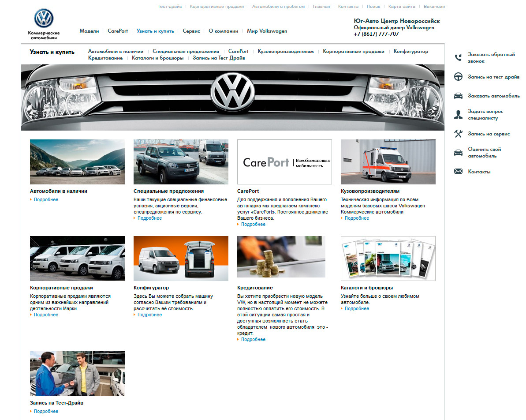Click the car icon beside Оценить свой автомобиль
Screen dimensions: 526x420
[458, 153]
